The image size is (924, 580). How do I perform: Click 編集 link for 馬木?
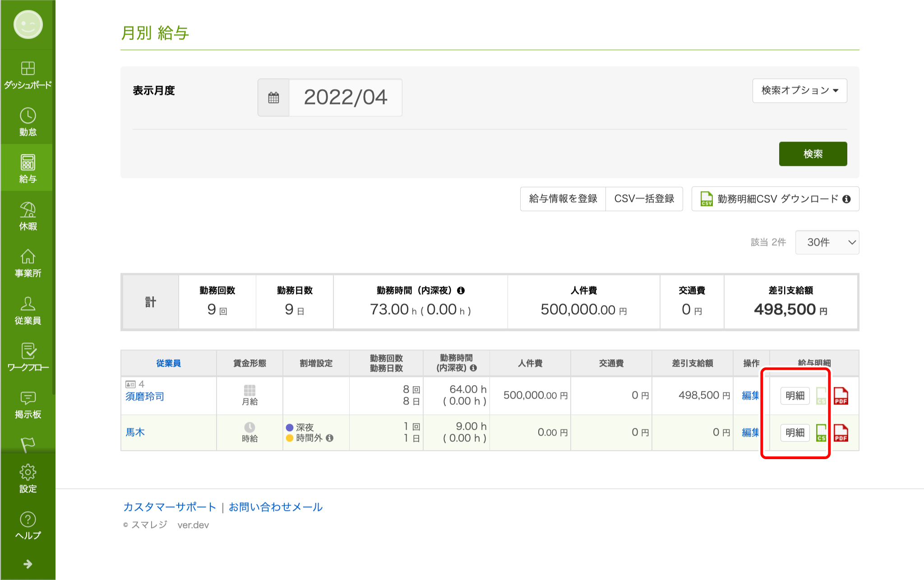(750, 433)
